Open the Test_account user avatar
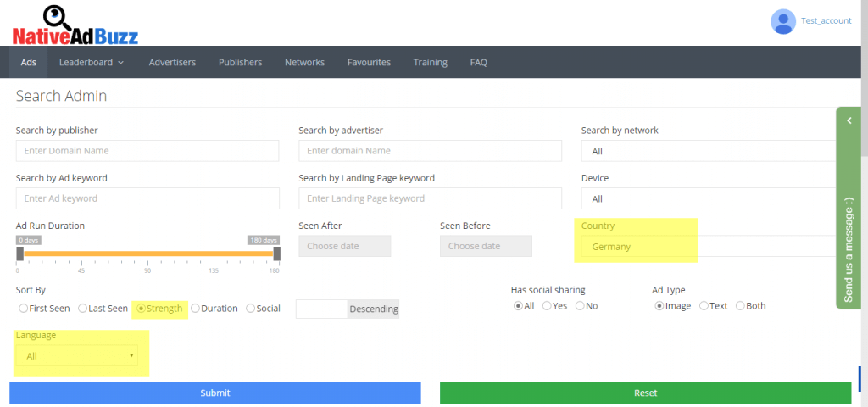The image size is (868, 407). point(782,21)
